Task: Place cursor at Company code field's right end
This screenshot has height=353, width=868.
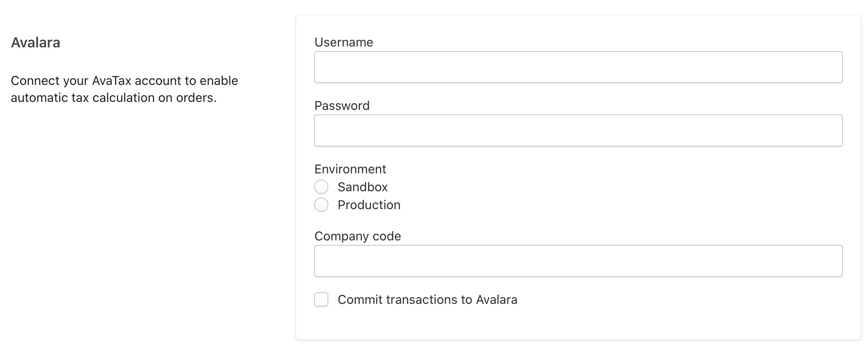Action: pos(836,261)
